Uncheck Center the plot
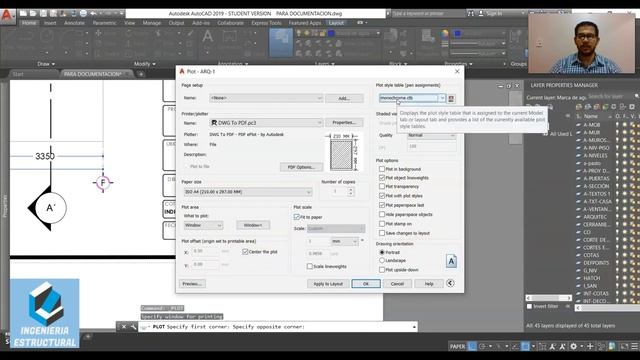The width and height of the screenshot is (640, 360). (x=245, y=251)
